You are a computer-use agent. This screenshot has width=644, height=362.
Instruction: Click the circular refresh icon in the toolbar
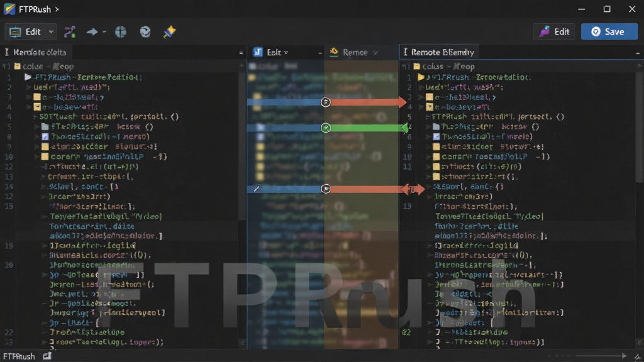(145, 31)
